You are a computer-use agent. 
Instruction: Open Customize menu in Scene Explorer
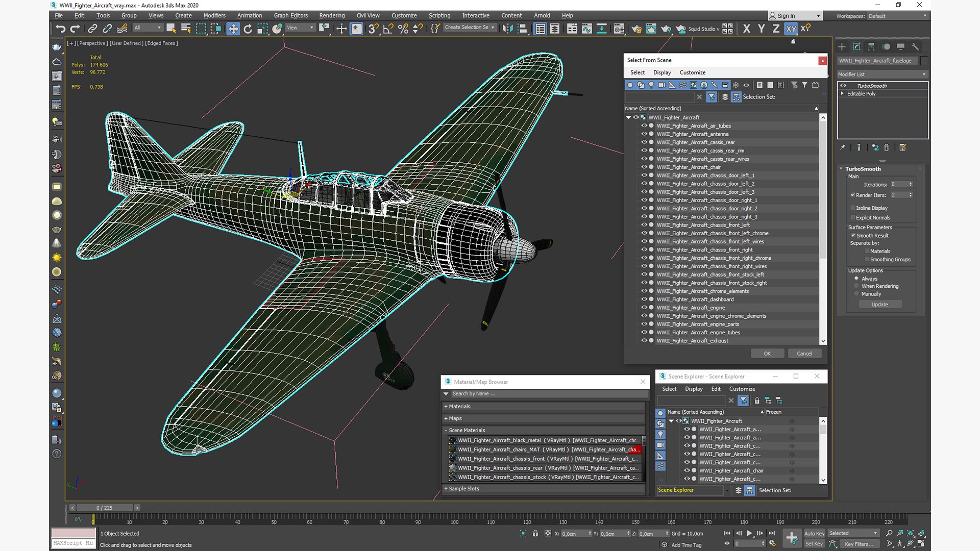point(742,389)
